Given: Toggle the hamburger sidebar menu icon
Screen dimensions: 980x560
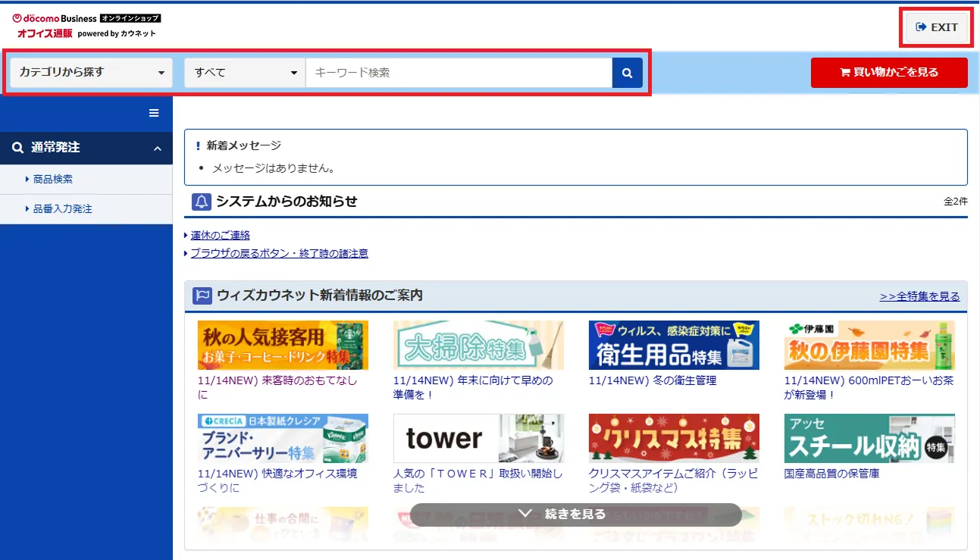Looking at the screenshot, I should pos(154,113).
